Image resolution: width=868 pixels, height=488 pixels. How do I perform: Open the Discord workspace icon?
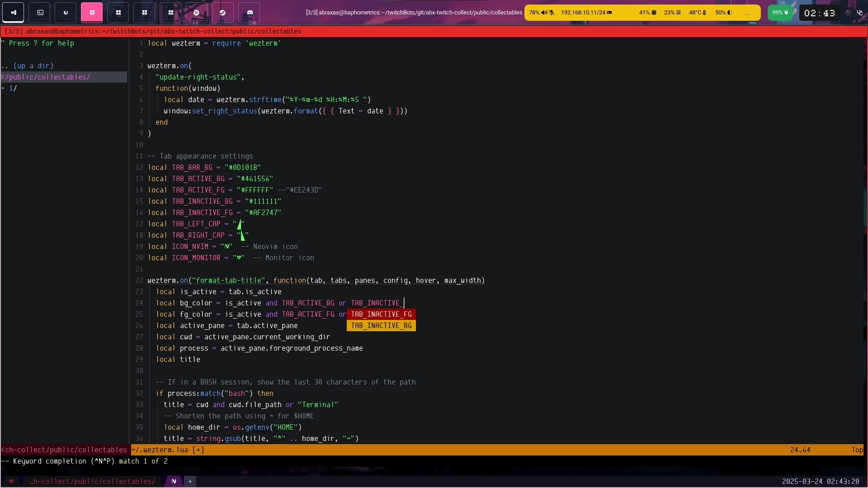[x=250, y=13]
